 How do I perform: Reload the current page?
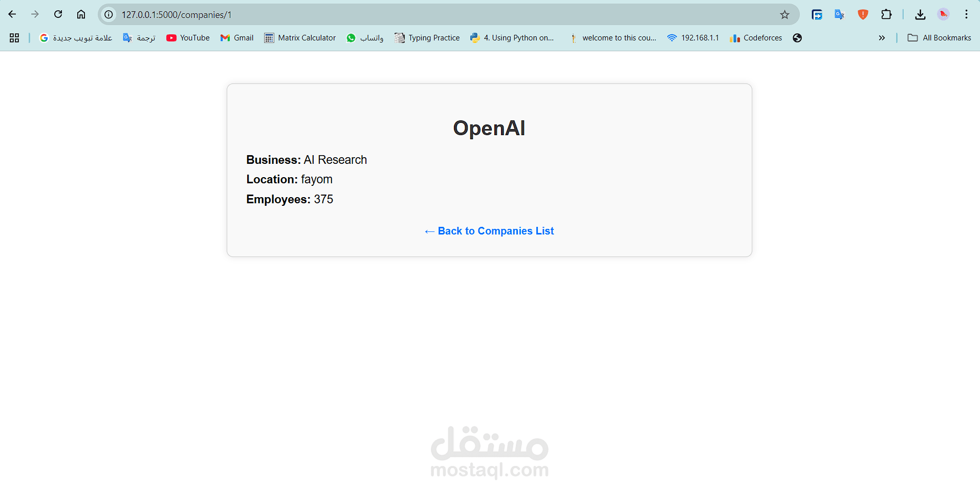point(58,14)
